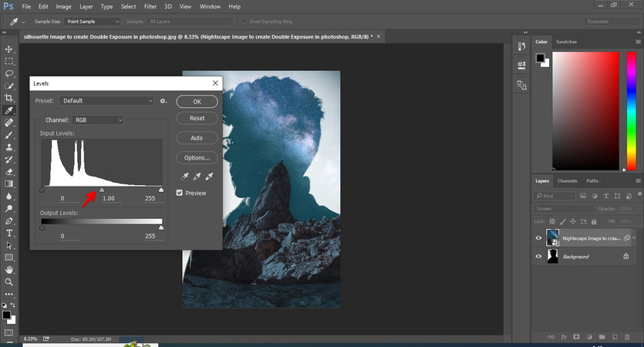Select the Gradient tool
The height and width of the screenshot is (347, 644).
click(8, 184)
